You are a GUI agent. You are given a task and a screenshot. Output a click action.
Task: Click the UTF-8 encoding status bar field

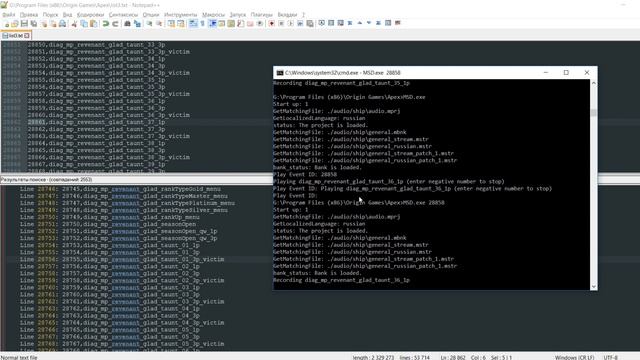tap(611, 358)
